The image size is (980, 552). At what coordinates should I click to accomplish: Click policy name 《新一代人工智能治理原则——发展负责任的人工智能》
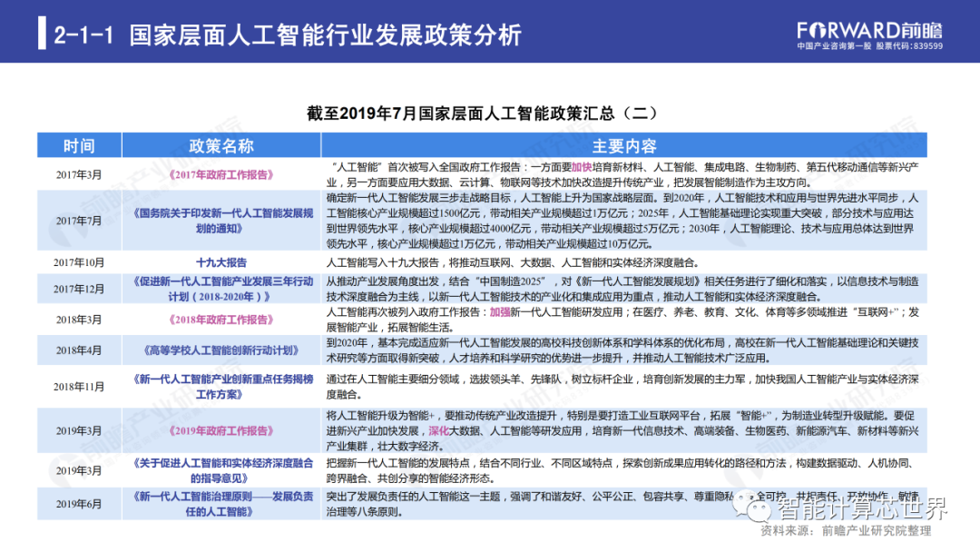(x=221, y=504)
